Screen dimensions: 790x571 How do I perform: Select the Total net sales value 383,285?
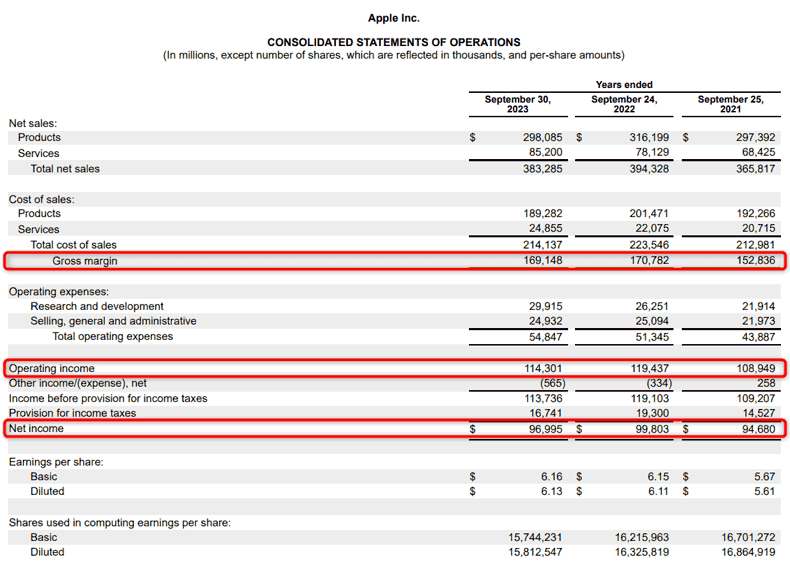tap(539, 169)
